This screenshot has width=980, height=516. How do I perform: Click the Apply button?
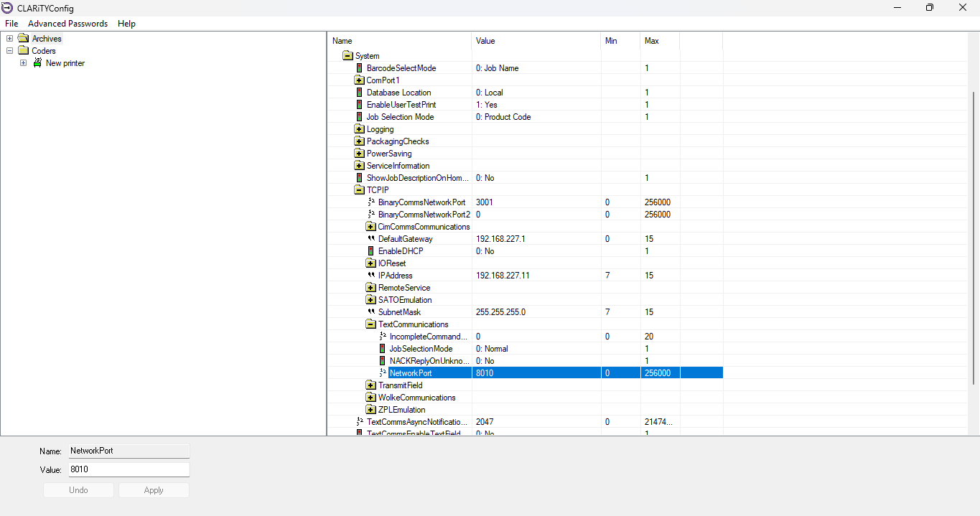tap(154, 490)
